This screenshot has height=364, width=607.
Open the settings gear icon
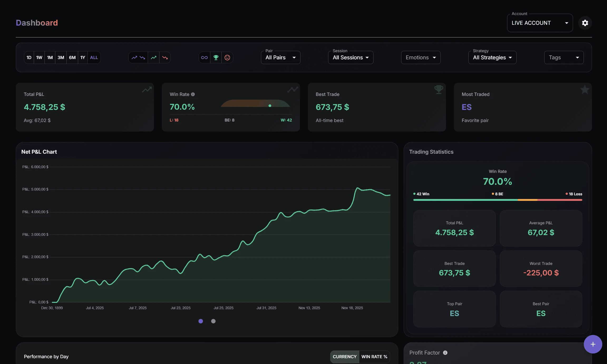click(585, 23)
